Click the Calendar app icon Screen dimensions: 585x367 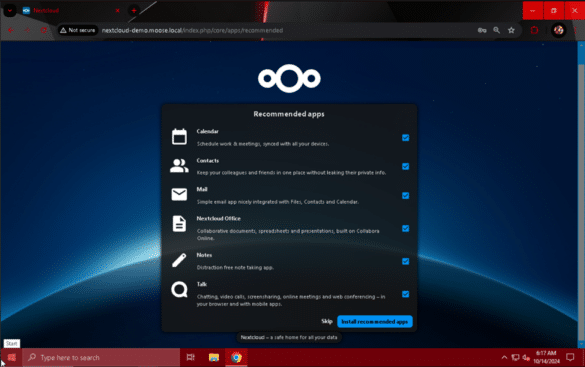tap(179, 137)
